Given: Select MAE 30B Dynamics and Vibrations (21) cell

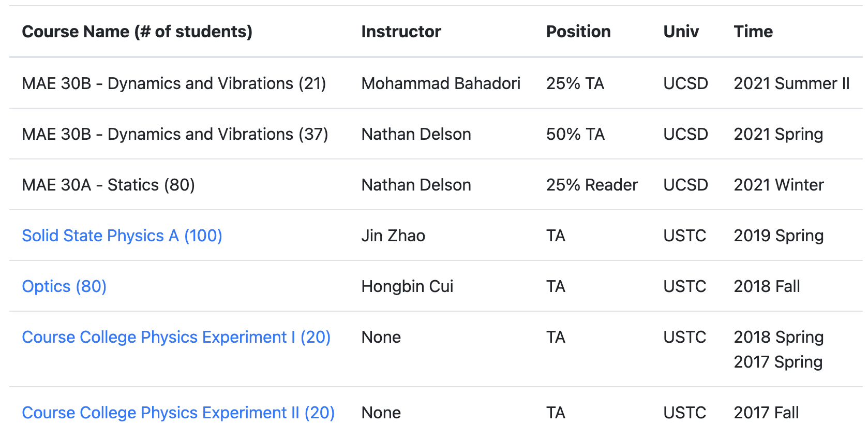Looking at the screenshot, I should pyautogui.click(x=174, y=83).
